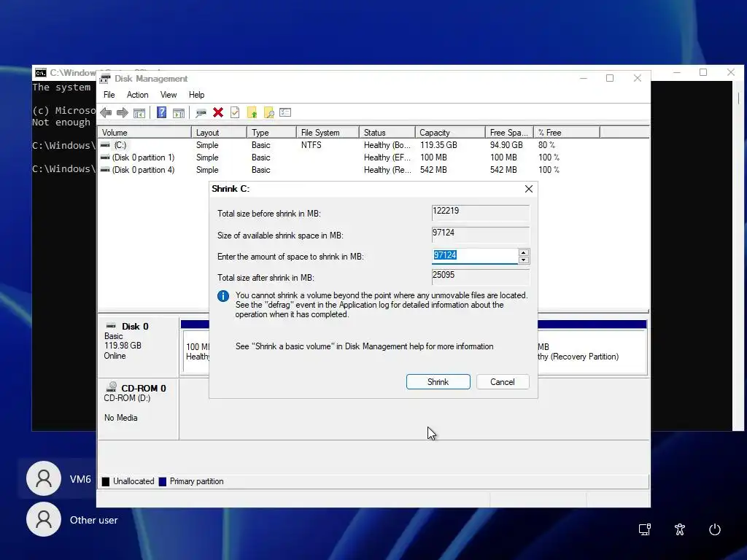The image size is (747, 560).
Task: Click the checklist settings toolbar icon
Action: pyautogui.click(x=285, y=112)
